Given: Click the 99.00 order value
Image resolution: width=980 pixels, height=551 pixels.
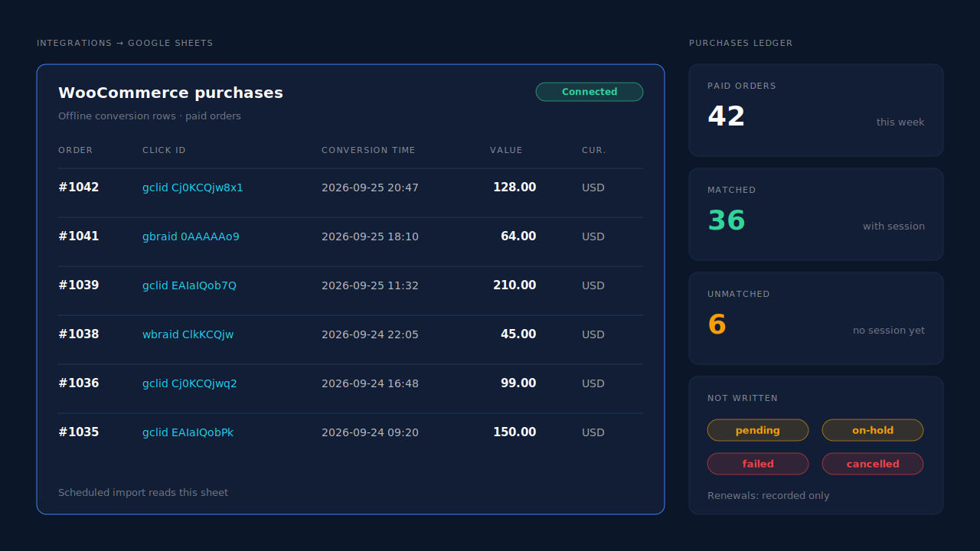Looking at the screenshot, I should click(x=518, y=383).
